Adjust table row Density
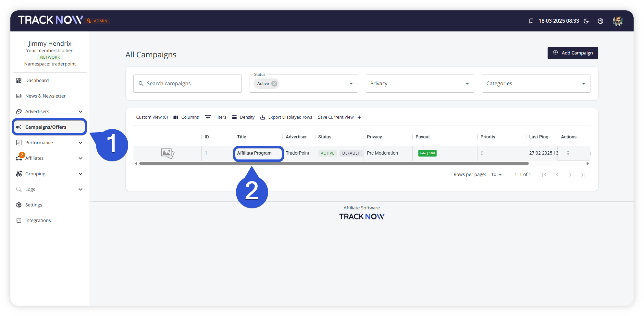Image resolution: width=644 pixels, height=316 pixels. [x=243, y=117]
